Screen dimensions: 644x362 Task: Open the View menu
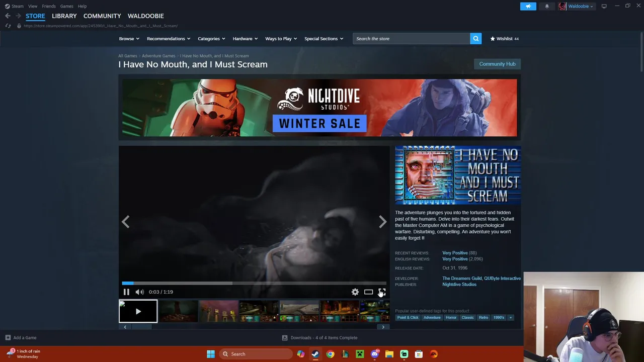33,6
